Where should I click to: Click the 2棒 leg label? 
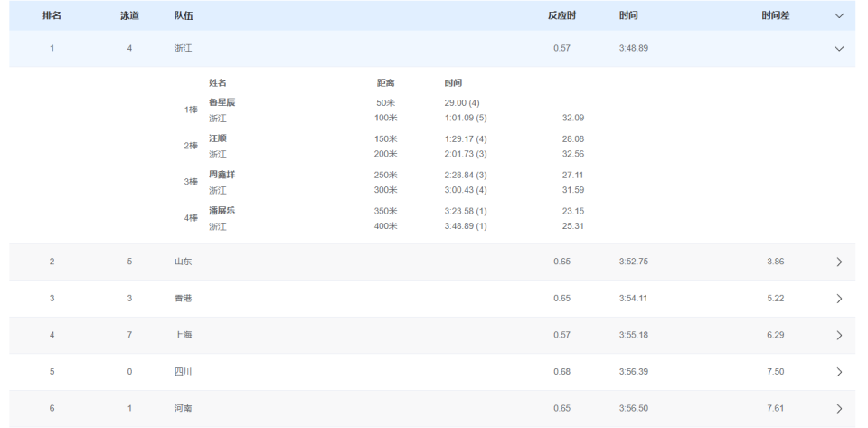191,146
